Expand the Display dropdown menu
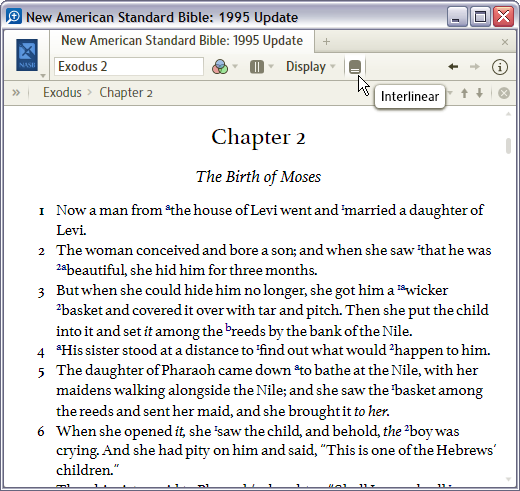 310,67
